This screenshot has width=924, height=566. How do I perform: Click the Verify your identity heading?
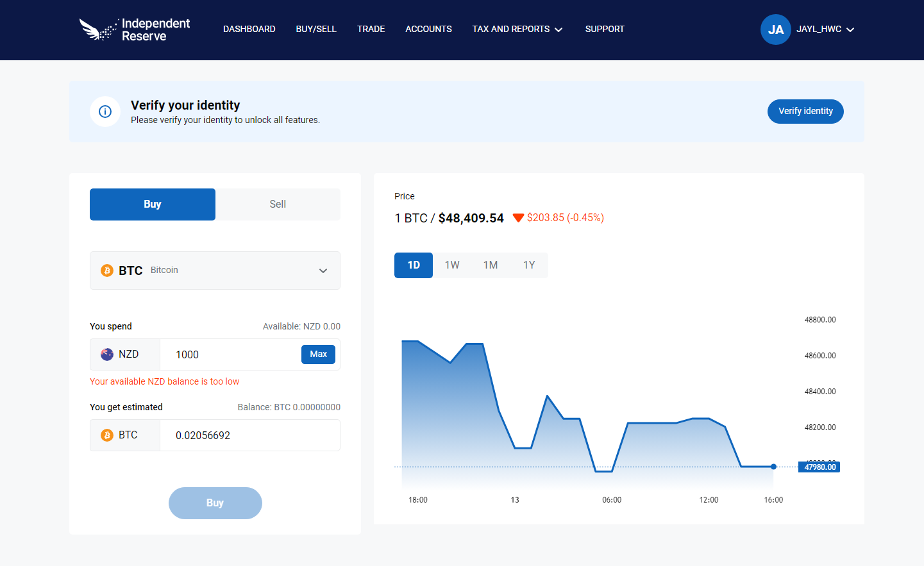(185, 105)
